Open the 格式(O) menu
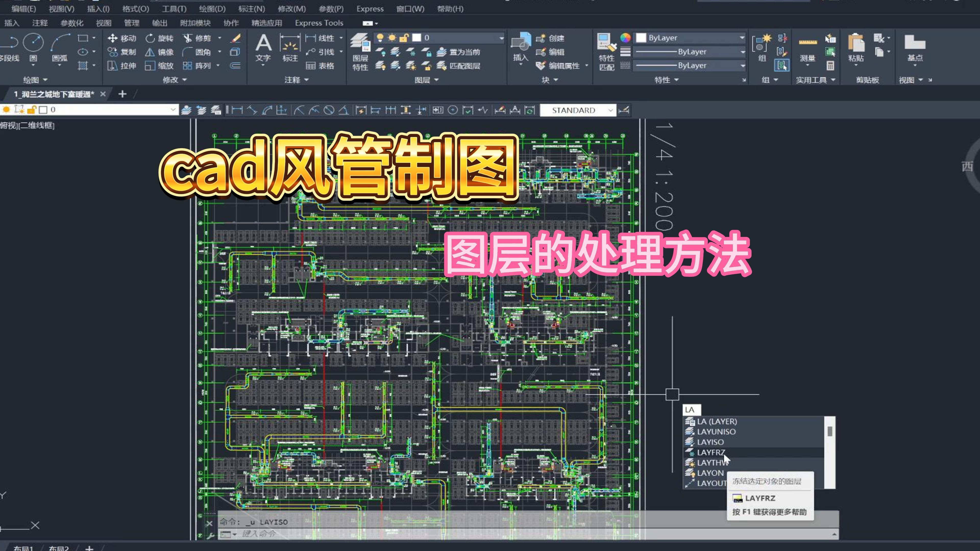 tap(136, 9)
